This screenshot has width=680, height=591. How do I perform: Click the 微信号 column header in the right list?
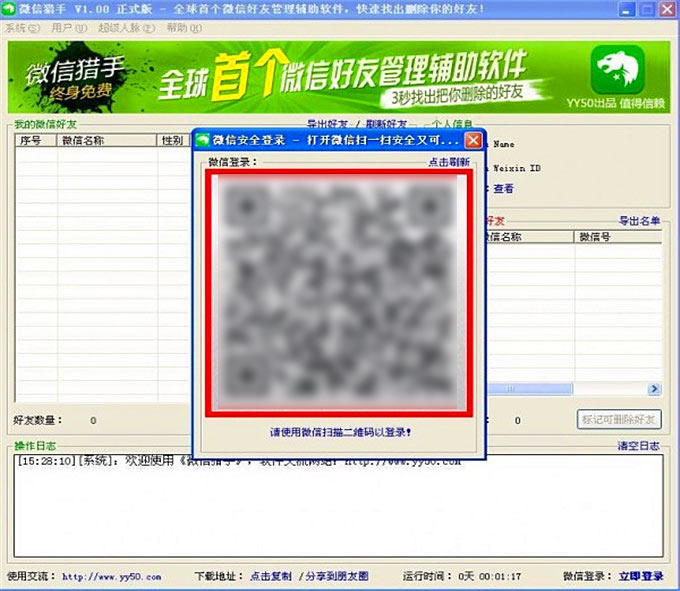pyautogui.click(x=618, y=237)
